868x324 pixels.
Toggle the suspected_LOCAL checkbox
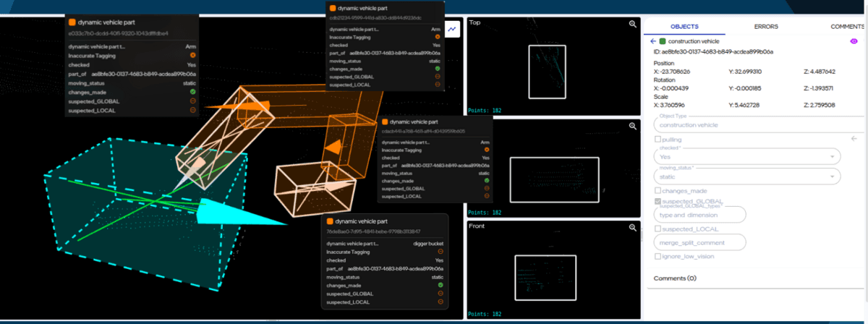(x=657, y=229)
